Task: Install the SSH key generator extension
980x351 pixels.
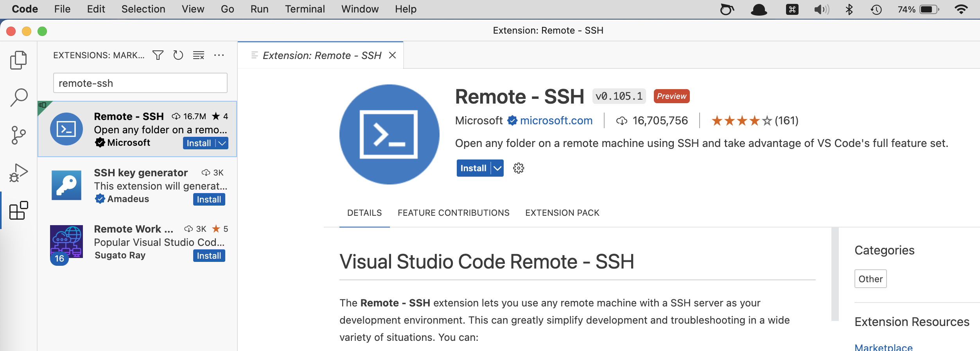Action: [209, 199]
